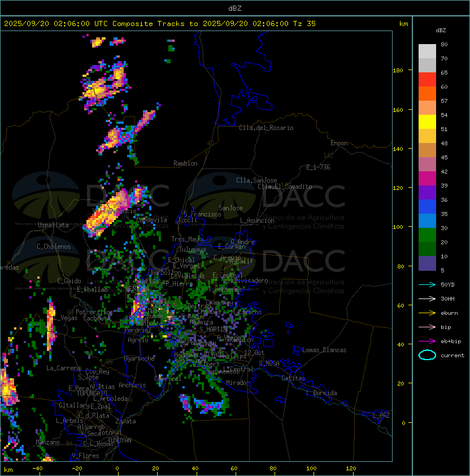Pick the magenta swatch below 42
The height and width of the screenshot is (476, 470).
pos(427,179)
